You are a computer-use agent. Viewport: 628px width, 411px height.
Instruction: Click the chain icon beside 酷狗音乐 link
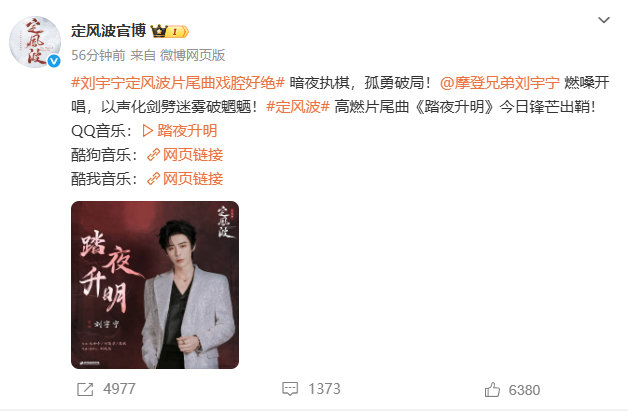pos(153,155)
